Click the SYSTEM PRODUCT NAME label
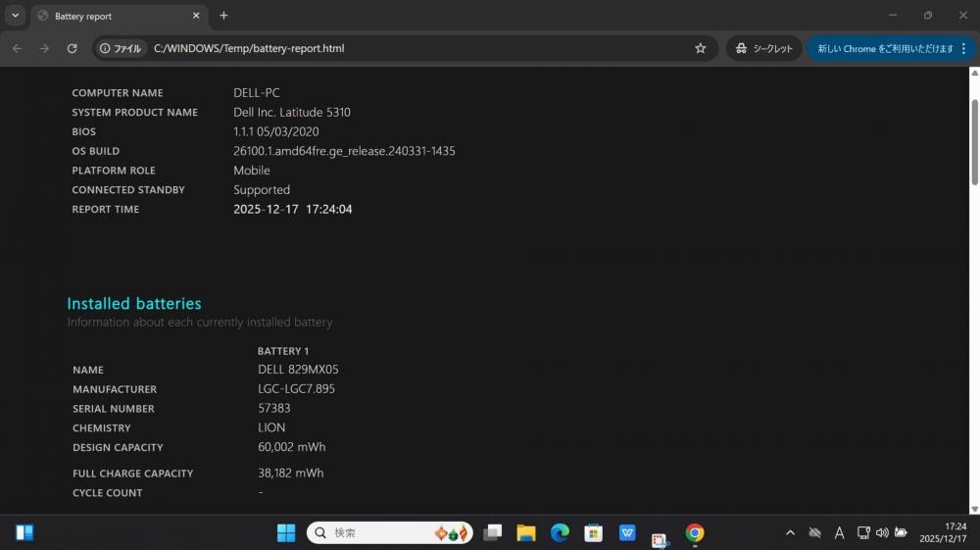The width and height of the screenshot is (980, 550). coord(134,112)
